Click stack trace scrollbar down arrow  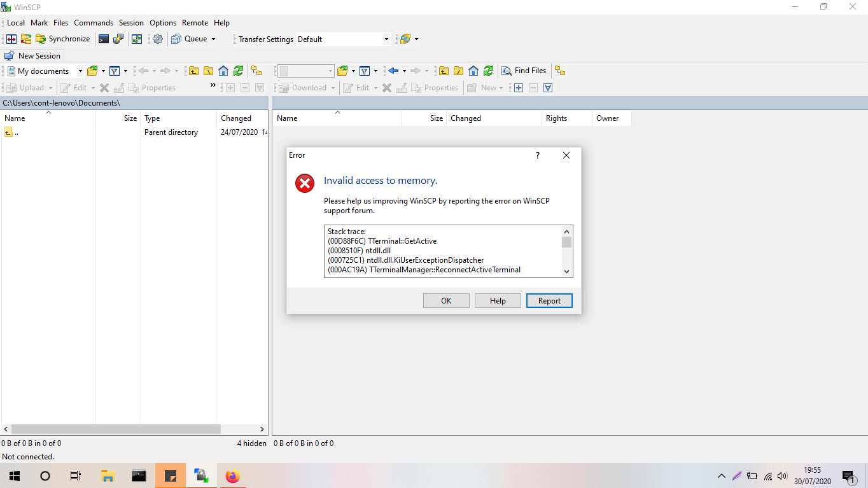(566, 271)
